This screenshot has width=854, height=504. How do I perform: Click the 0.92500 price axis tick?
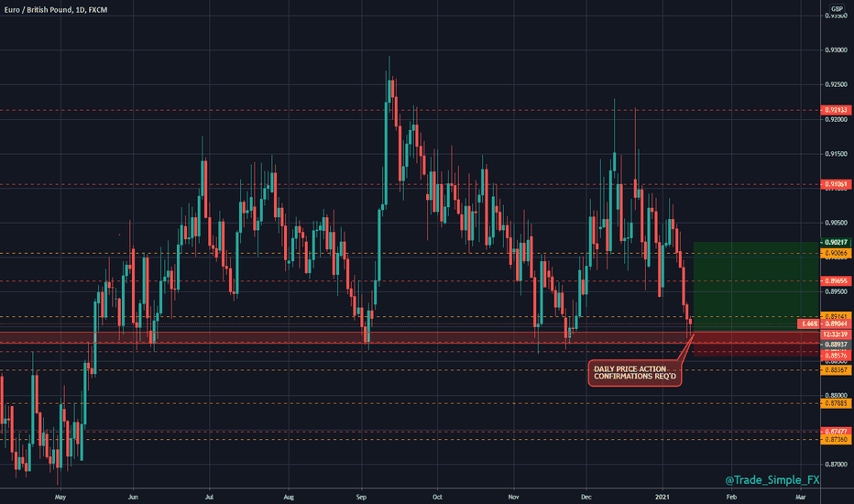(837, 84)
